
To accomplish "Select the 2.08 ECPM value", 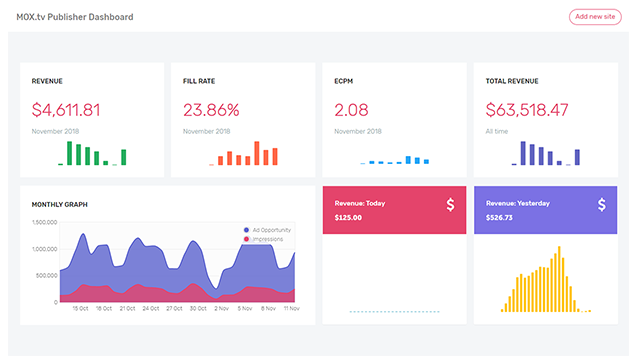I will (351, 110).
